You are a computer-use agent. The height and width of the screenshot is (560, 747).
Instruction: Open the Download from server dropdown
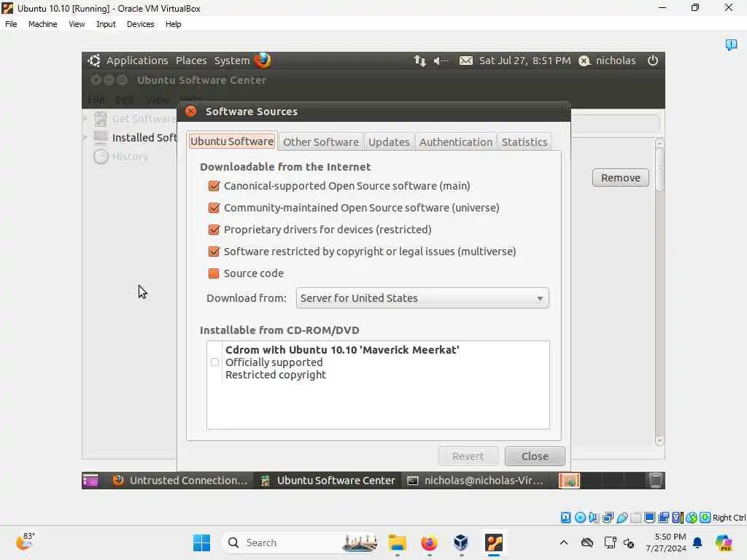coord(422,298)
